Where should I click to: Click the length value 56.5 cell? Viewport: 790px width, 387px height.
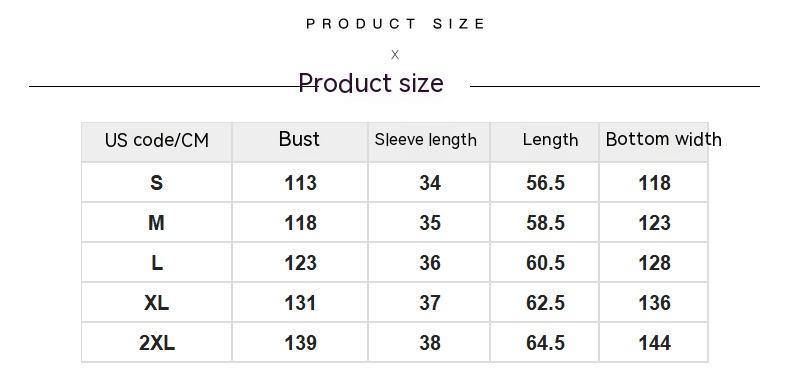[545, 182]
